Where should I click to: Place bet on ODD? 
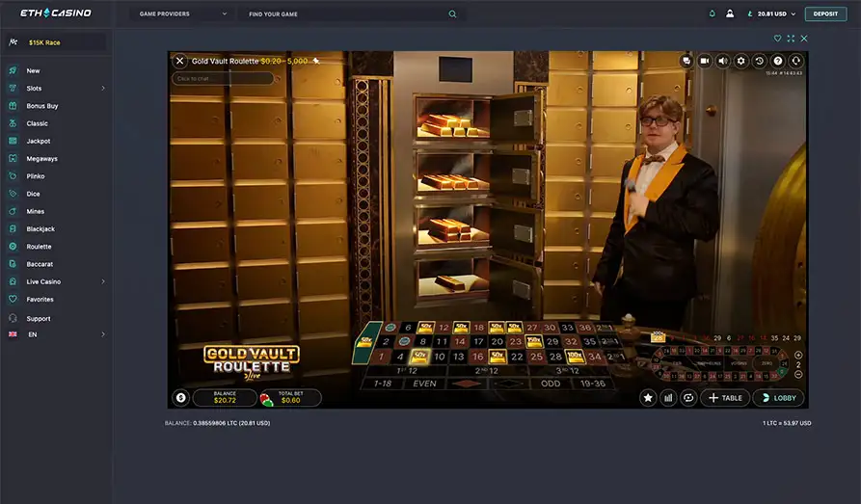[551, 384]
